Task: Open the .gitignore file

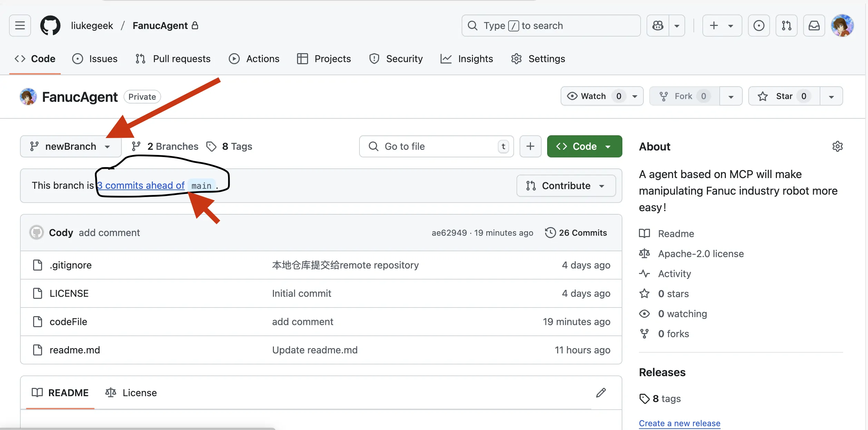Action: 71,265
